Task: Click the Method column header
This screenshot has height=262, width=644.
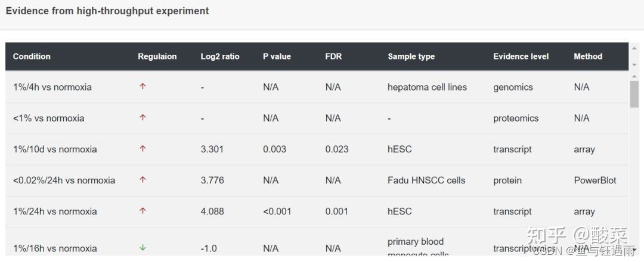Action: click(x=588, y=57)
